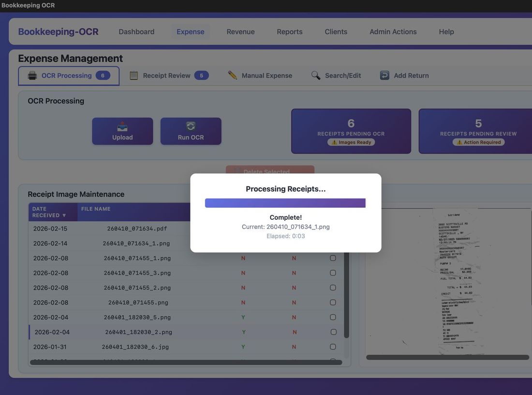
Task: Select the upload tray icon above Upload
Action: [122, 125]
